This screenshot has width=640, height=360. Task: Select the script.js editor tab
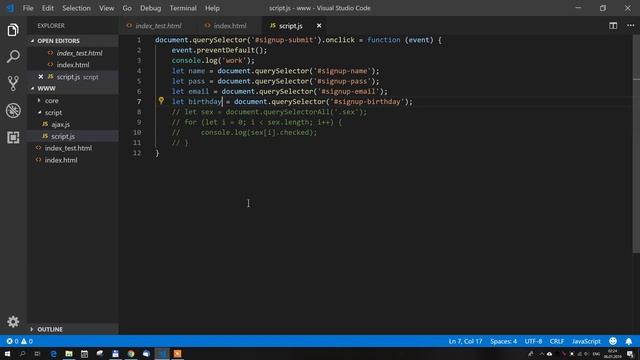coord(290,26)
